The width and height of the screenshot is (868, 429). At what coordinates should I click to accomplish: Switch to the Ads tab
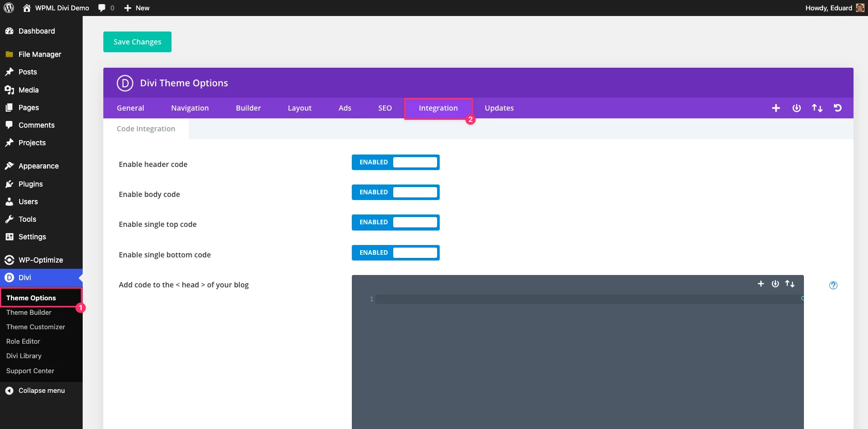345,108
